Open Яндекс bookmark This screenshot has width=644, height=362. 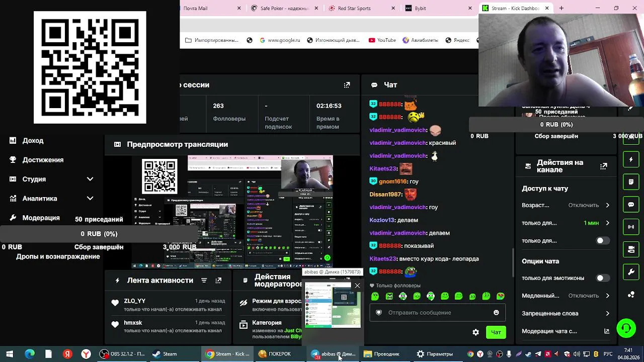[457, 40]
